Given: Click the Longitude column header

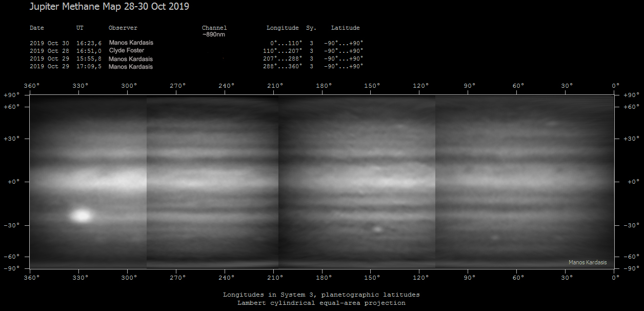Looking at the screenshot, I should pyautogui.click(x=283, y=28).
